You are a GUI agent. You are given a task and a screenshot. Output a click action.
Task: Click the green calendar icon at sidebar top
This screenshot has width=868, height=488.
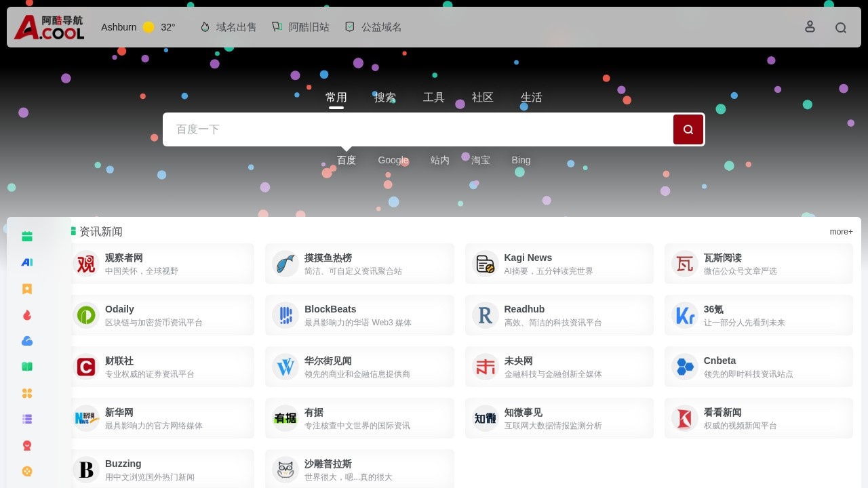point(26,236)
